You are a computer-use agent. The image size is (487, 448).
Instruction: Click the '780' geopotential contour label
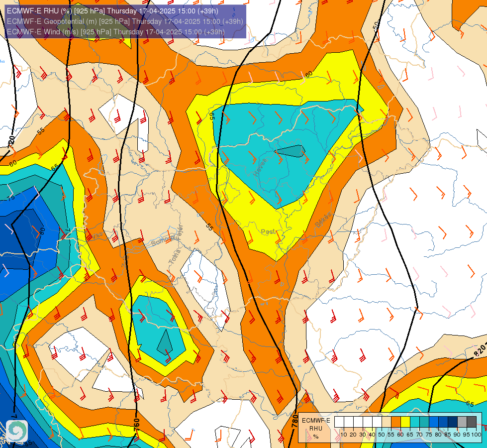coord(295,422)
